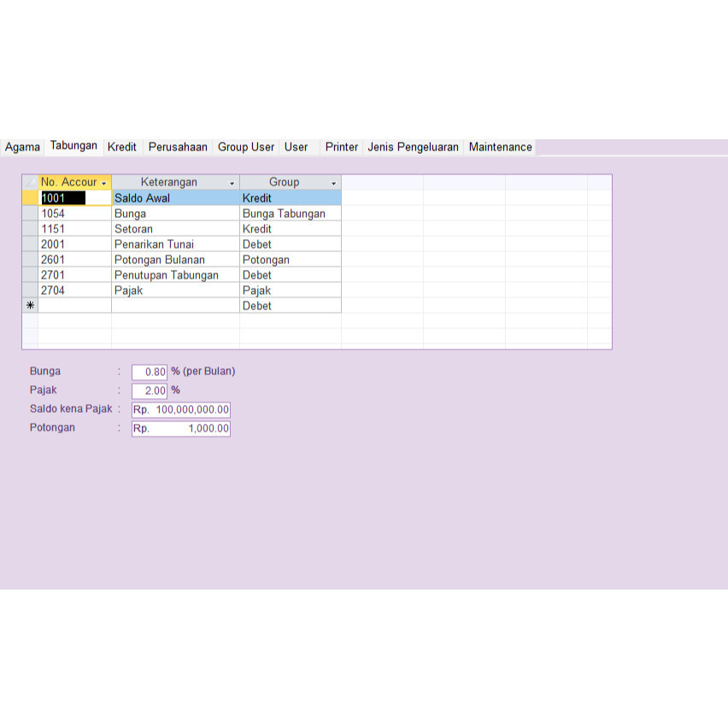Click the Group column header
The height and width of the screenshot is (728, 728).
click(291, 182)
